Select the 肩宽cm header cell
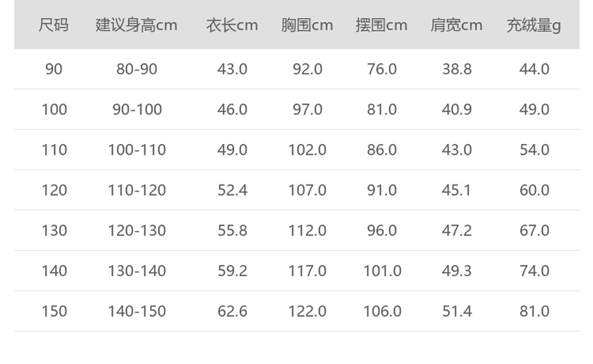Screen dimensions: 593x364 (456, 25)
